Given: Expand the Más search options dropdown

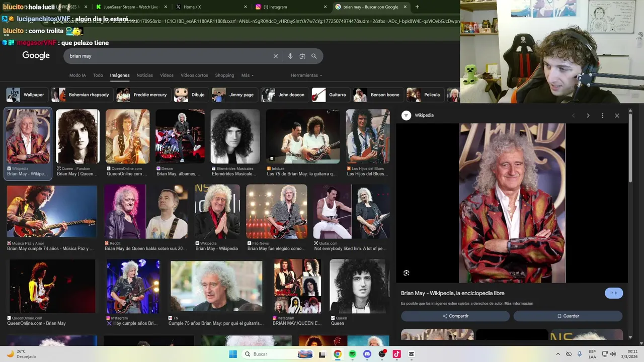Looking at the screenshot, I should tap(247, 75).
